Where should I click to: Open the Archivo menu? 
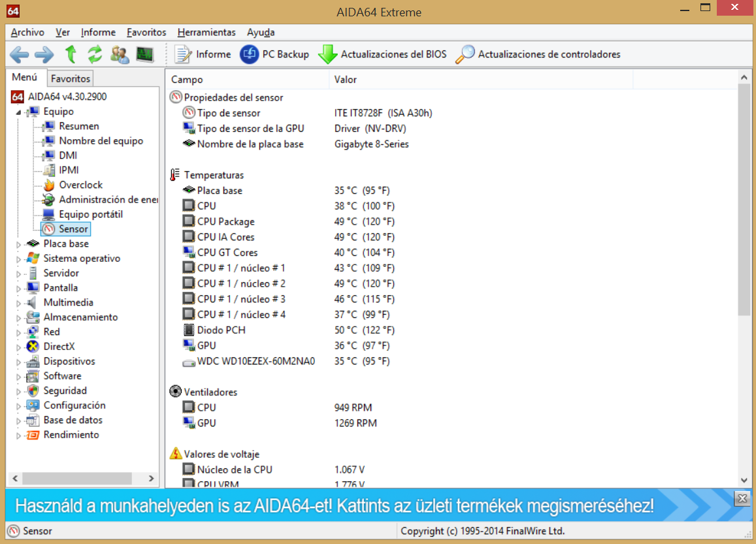[27, 32]
